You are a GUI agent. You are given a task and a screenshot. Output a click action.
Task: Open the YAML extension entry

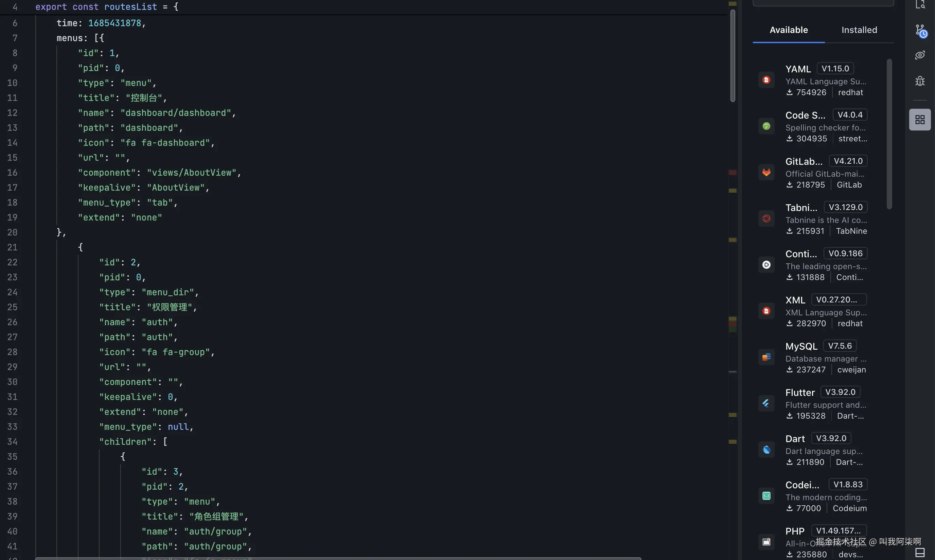[798, 69]
